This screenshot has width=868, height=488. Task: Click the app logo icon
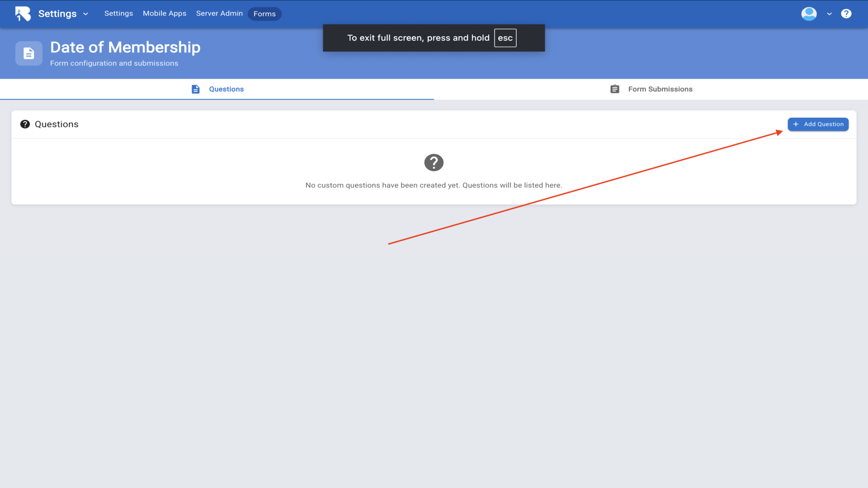[23, 14]
